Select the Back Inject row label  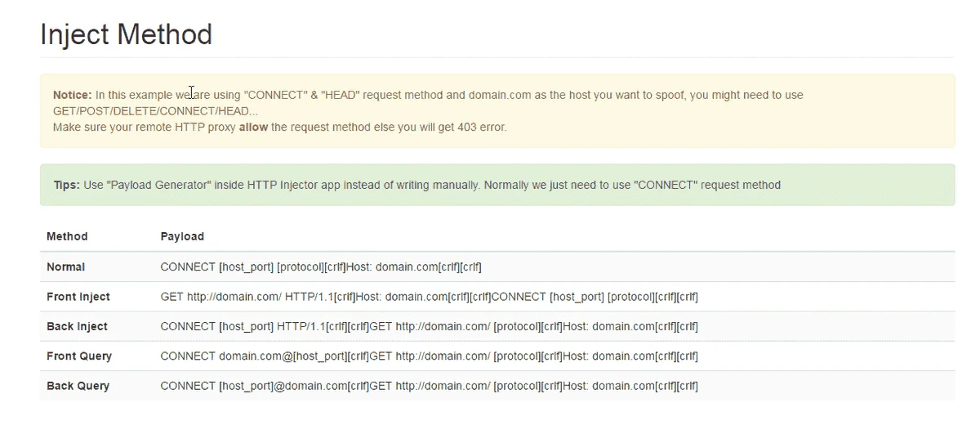(77, 326)
